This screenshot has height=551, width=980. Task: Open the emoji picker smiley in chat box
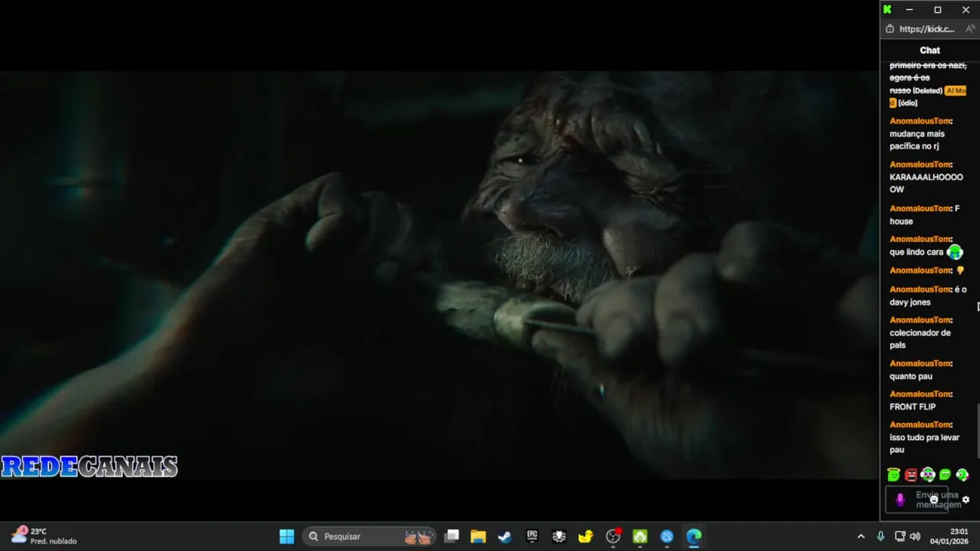(934, 500)
